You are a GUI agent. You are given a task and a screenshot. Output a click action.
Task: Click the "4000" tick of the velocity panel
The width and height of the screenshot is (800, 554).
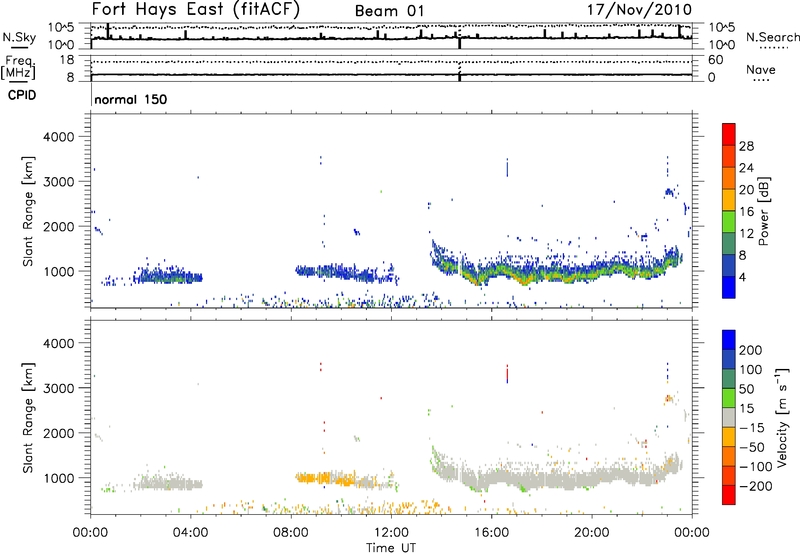pyautogui.click(x=58, y=343)
